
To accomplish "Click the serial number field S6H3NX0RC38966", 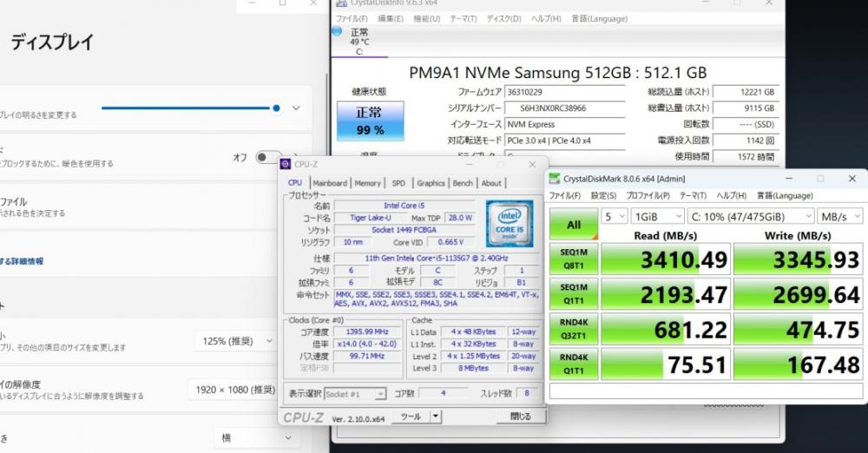I will 565,108.
